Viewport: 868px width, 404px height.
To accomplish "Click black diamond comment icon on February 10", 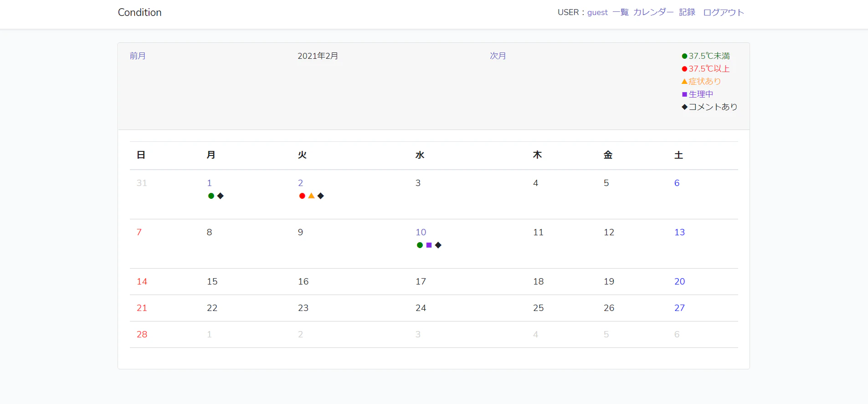I will [438, 245].
